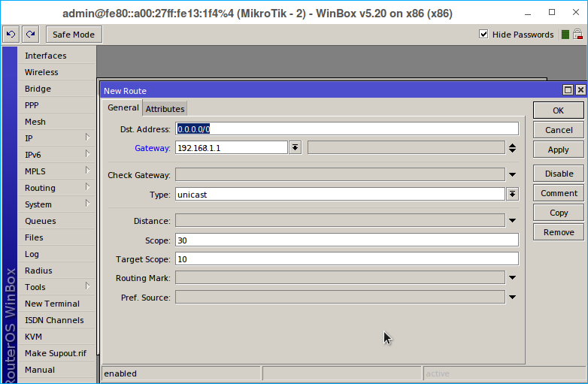Confirm route with OK button
Viewport: 588px width, 384px height.
(559, 110)
